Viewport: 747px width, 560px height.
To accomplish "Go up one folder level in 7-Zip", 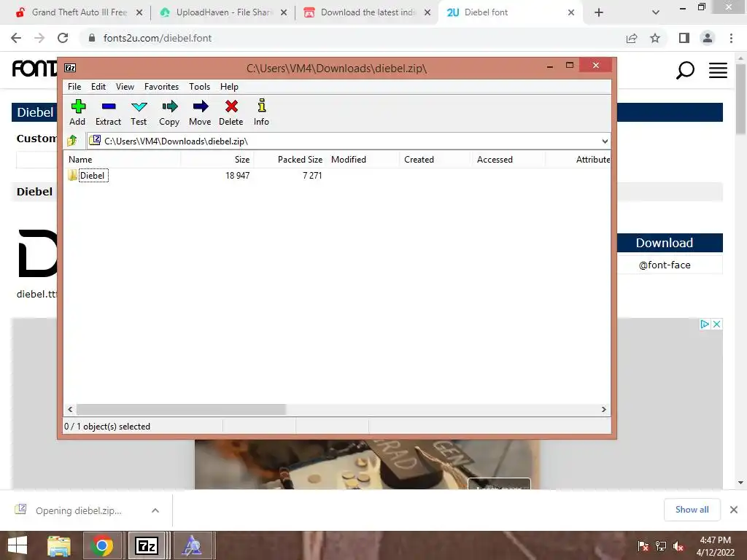I will 72,141.
